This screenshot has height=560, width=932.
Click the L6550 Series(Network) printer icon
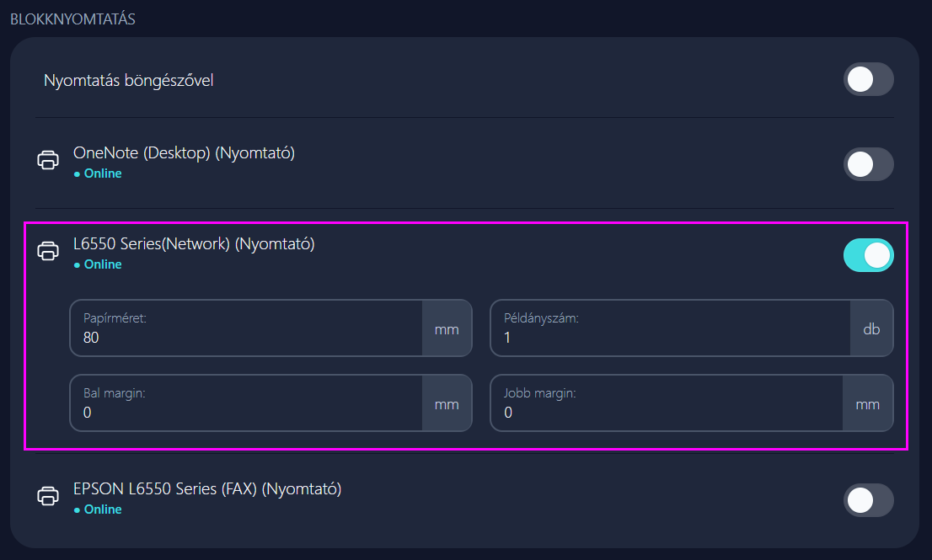pos(48,251)
